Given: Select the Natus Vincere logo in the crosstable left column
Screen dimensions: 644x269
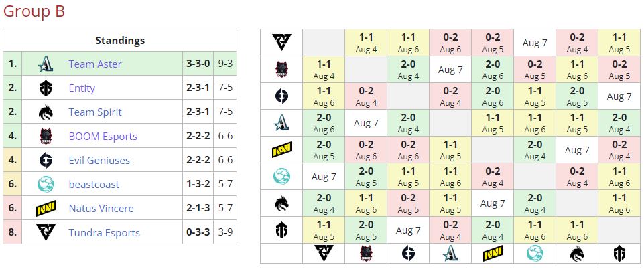Looking at the screenshot, I should (x=281, y=150).
